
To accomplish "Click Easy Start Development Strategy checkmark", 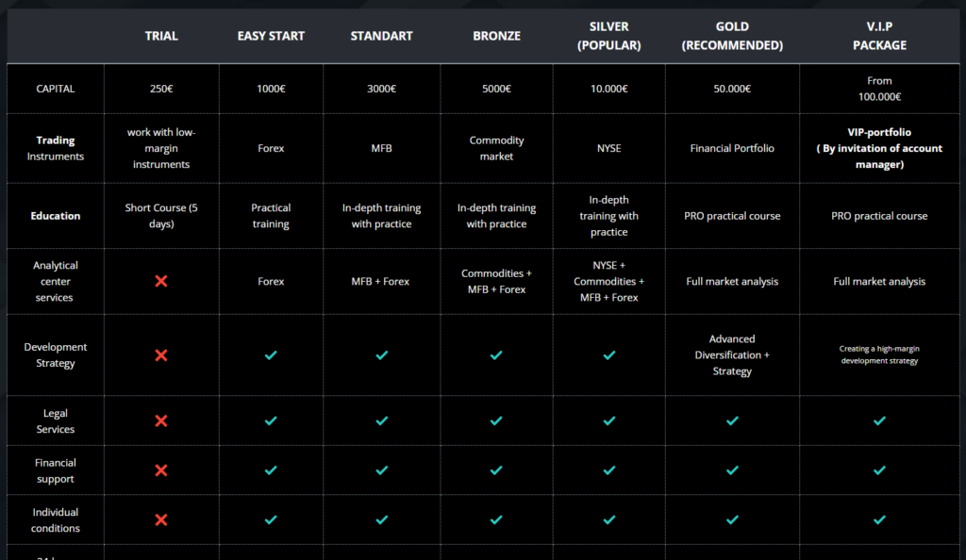I will click(x=271, y=355).
